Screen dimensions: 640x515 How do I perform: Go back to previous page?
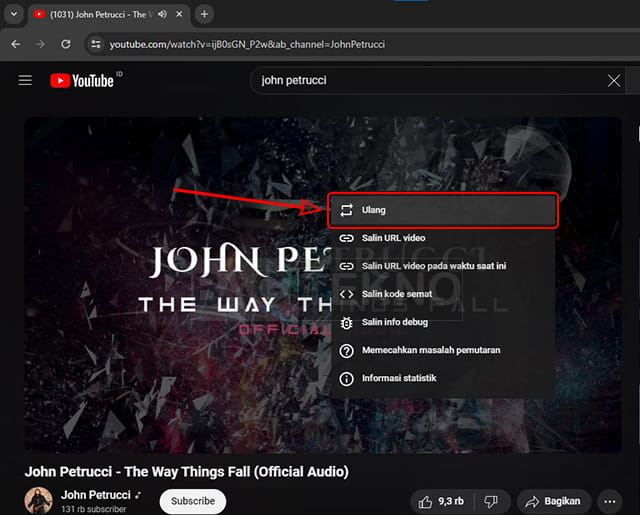(16, 44)
